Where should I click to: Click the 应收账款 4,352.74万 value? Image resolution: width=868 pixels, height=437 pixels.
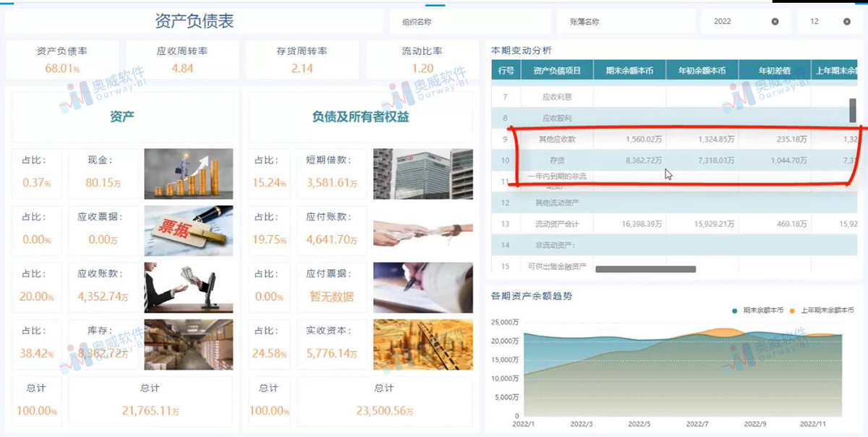click(x=103, y=297)
